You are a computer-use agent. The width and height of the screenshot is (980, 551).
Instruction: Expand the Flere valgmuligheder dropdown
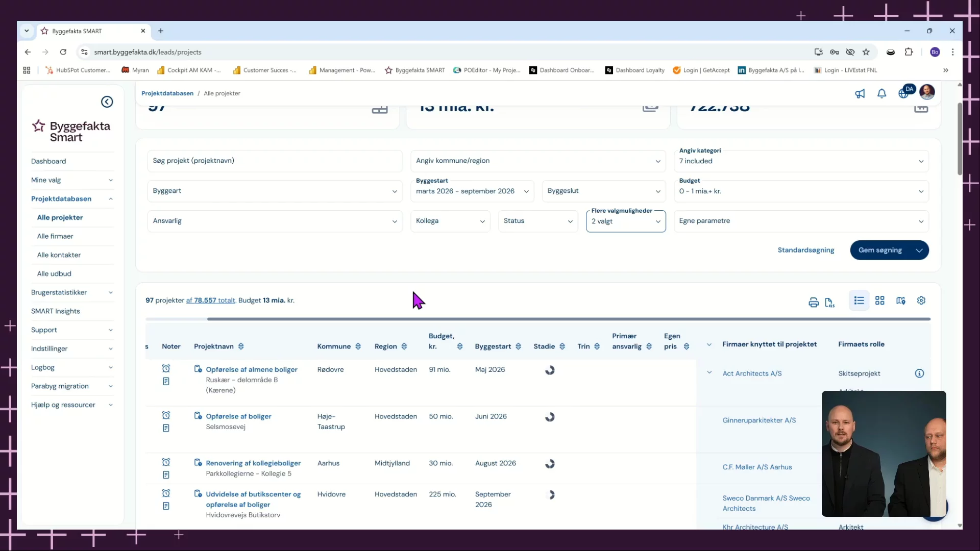625,221
